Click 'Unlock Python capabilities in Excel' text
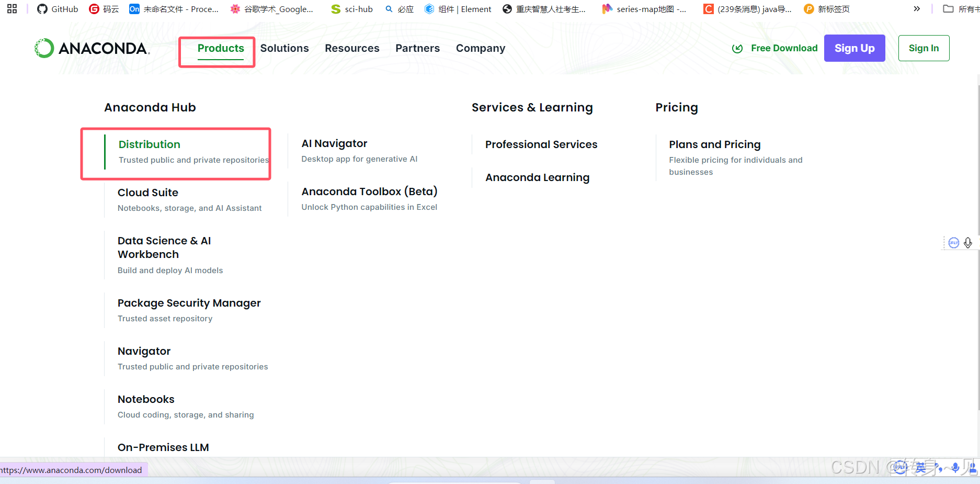 coord(369,207)
